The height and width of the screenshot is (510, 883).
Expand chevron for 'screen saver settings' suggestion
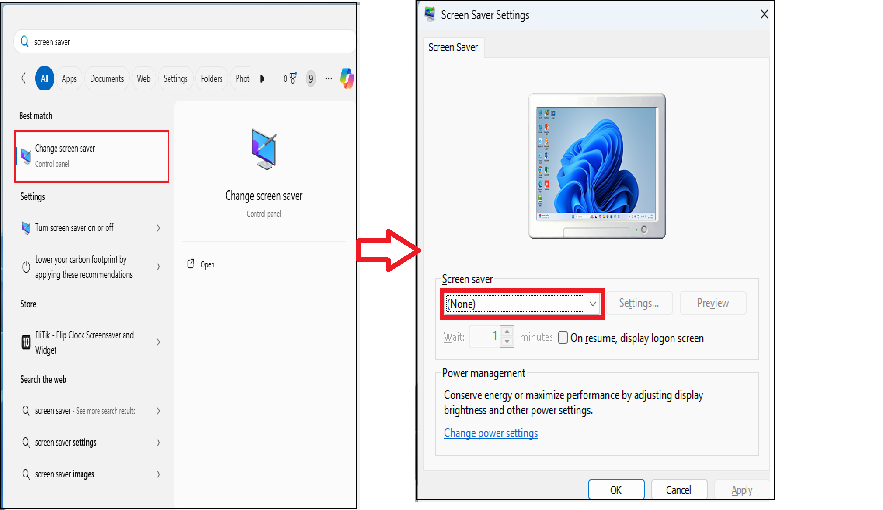pos(158,442)
